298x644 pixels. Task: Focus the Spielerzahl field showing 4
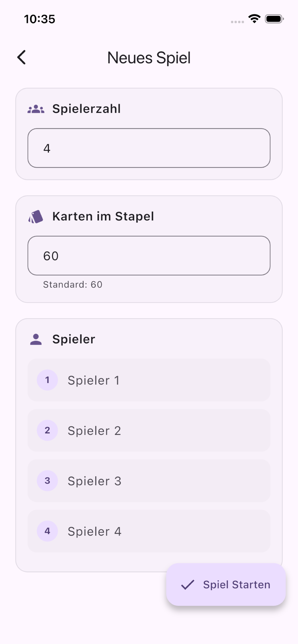(149, 148)
